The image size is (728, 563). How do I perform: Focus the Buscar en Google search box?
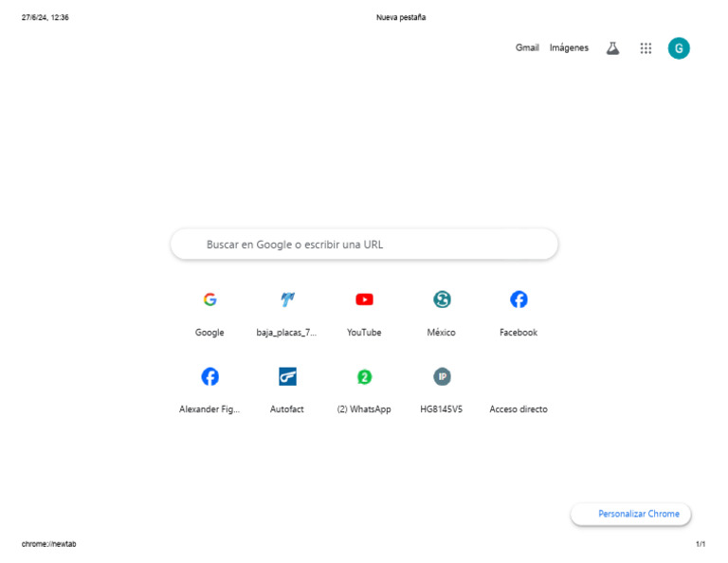364,245
